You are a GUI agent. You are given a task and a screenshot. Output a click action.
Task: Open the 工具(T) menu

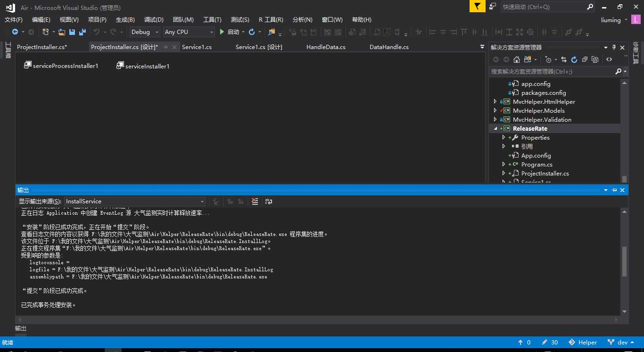point(212,20)
